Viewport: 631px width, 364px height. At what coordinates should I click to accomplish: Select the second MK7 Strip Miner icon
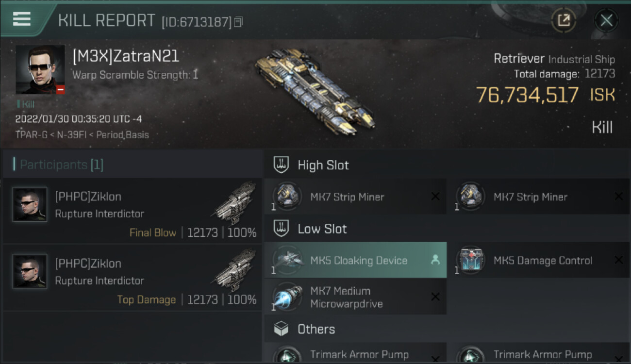click(470, 197)
